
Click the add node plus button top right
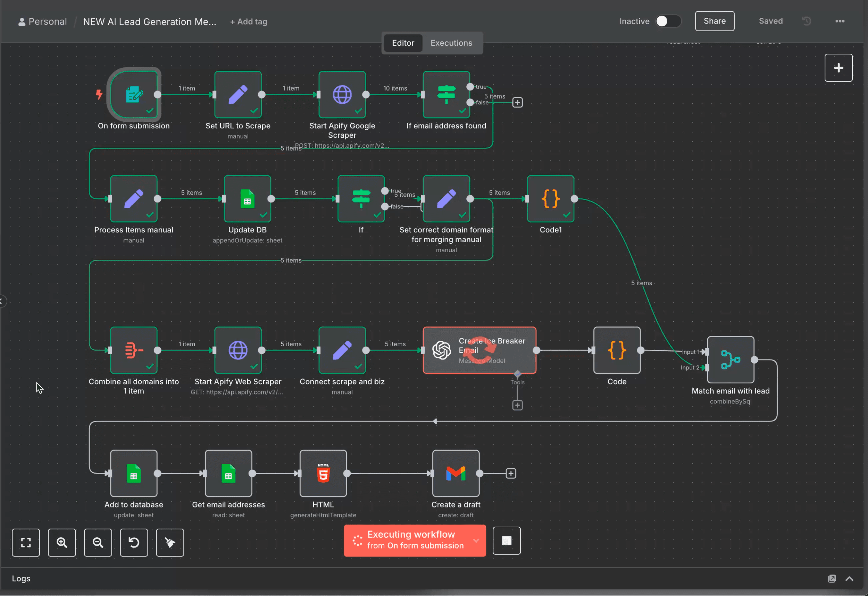[838, 68]
